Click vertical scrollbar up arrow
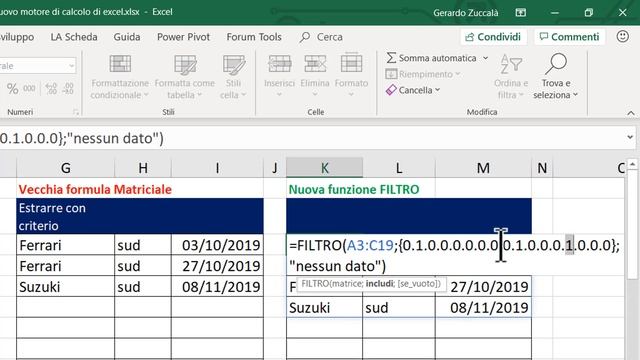This screenshot has width=640, height=360. click(x=632, y=164)
